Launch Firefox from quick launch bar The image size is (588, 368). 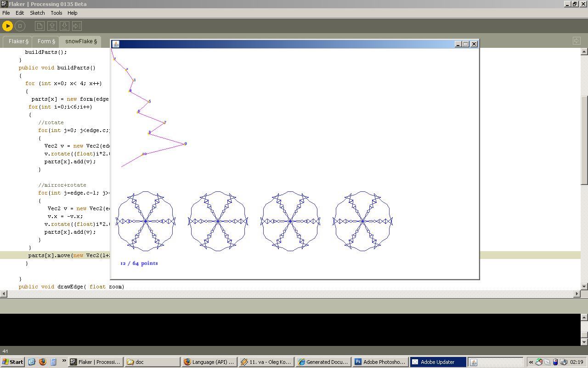click(43, 362)
